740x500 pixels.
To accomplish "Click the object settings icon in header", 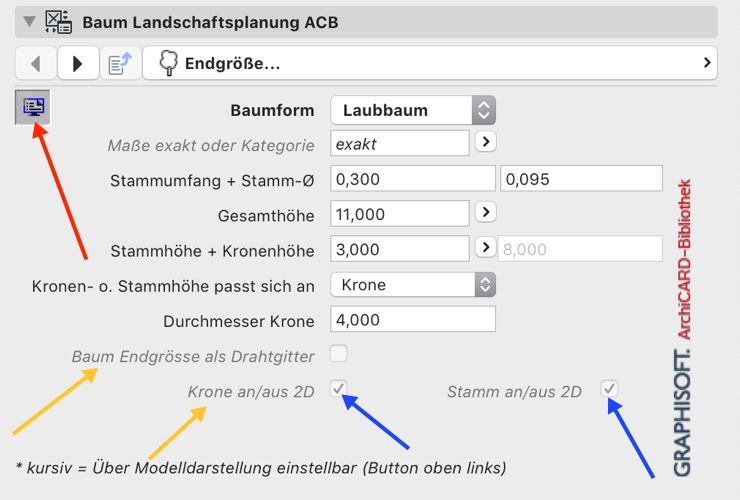I will point(58,21).
